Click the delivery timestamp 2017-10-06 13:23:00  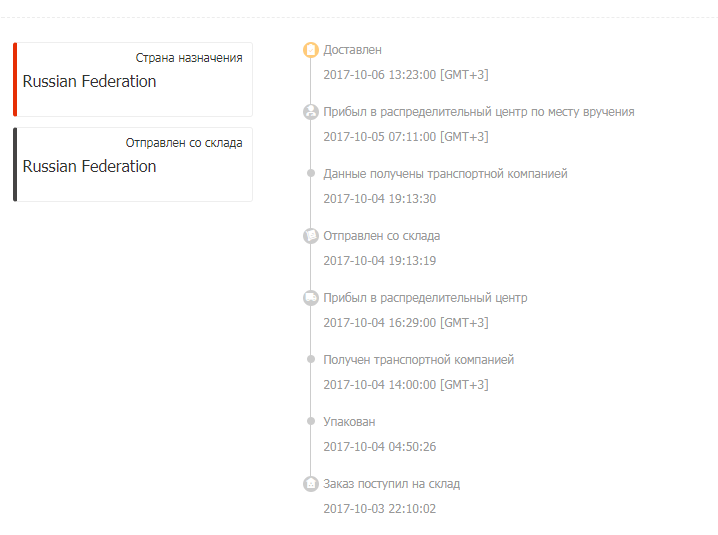click(x=406, y=75)
